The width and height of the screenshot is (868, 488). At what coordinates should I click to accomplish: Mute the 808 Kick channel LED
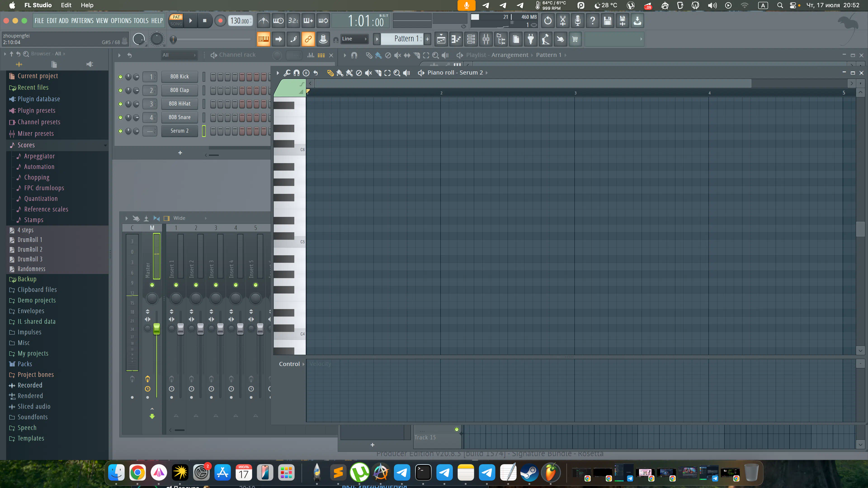coord(120,77)
